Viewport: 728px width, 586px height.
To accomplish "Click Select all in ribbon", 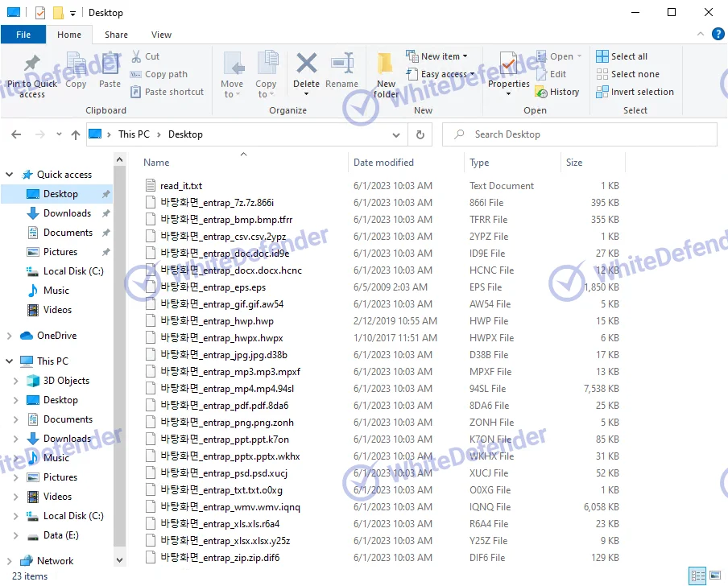I will [622, 56].
